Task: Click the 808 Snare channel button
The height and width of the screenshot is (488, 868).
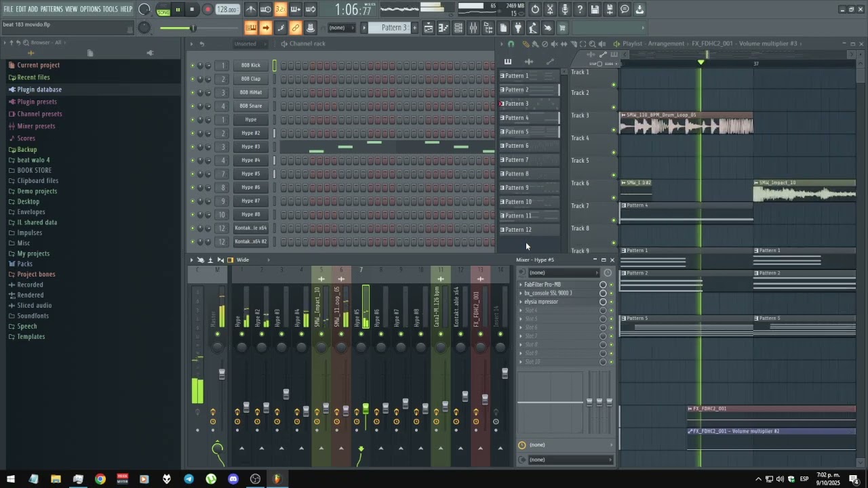Action: point(251,106)
